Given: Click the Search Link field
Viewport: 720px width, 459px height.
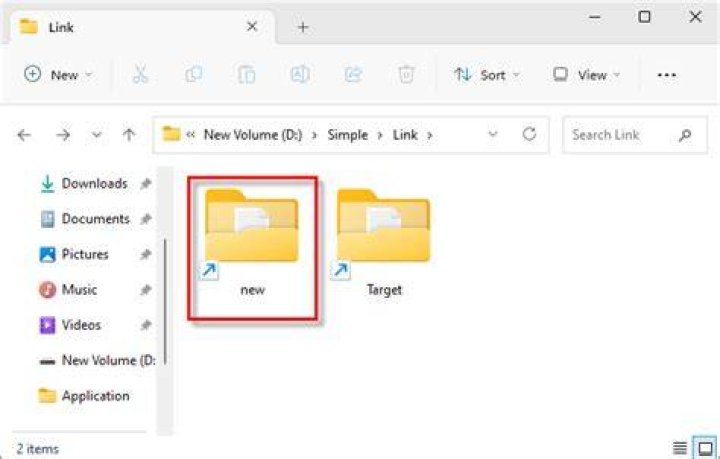Looking at the screenshot, I should [635, 134].
